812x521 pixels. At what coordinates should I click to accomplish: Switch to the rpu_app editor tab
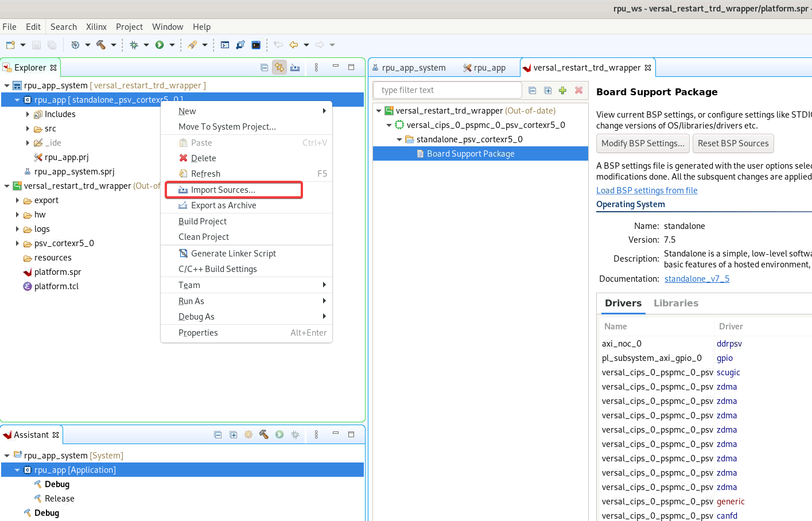[x=484, y=68]
